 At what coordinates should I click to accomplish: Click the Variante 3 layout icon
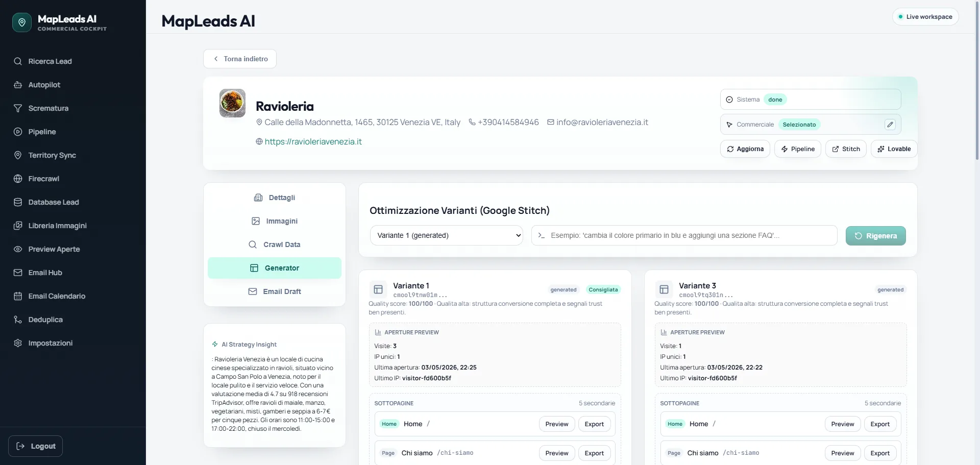coord(664,289)
